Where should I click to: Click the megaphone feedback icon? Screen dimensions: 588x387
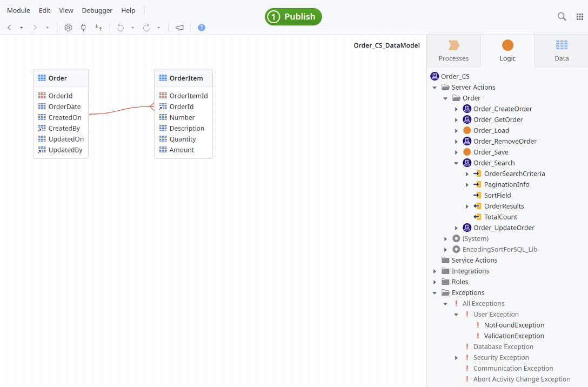(179, 28)
